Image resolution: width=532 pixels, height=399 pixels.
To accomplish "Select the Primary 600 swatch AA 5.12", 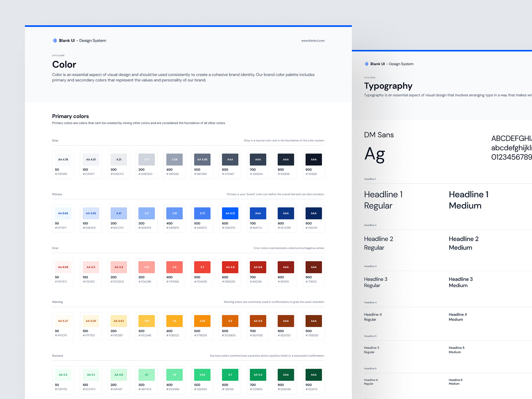I will pyautogui.click(x=230, y=213).
